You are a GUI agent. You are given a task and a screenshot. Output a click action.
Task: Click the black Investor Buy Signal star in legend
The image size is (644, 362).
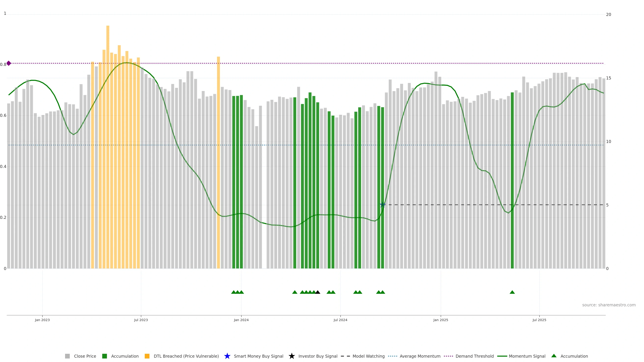291,356
